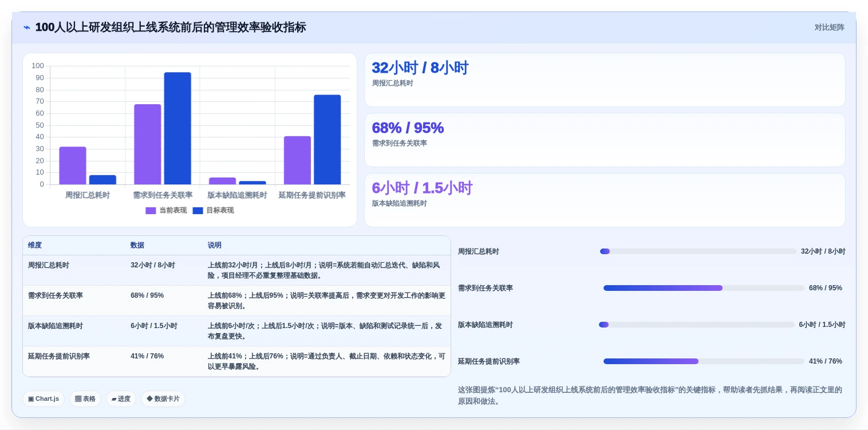Click the description starting 上线前41%

326,361
